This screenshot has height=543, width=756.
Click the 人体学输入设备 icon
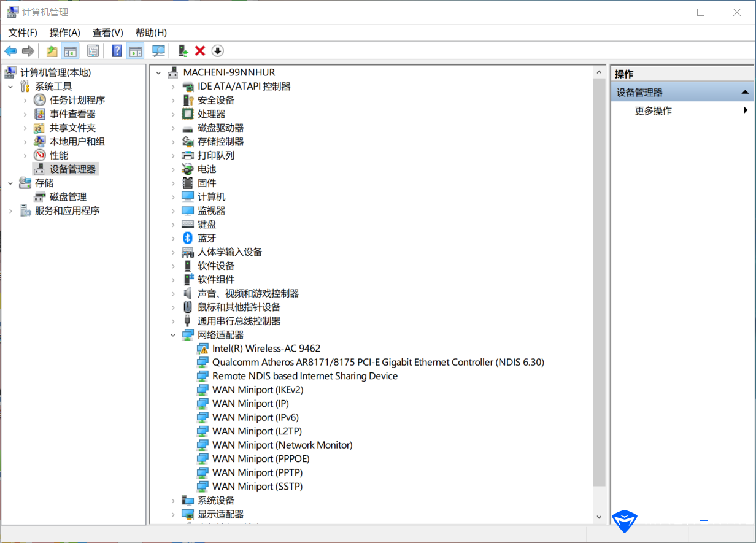188,252
